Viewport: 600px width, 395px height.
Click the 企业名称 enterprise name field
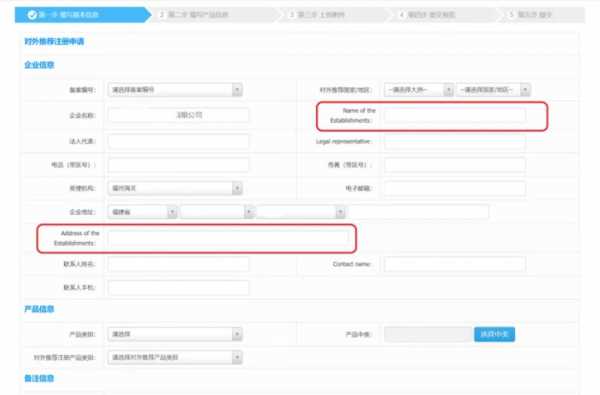tap(178, 115)
